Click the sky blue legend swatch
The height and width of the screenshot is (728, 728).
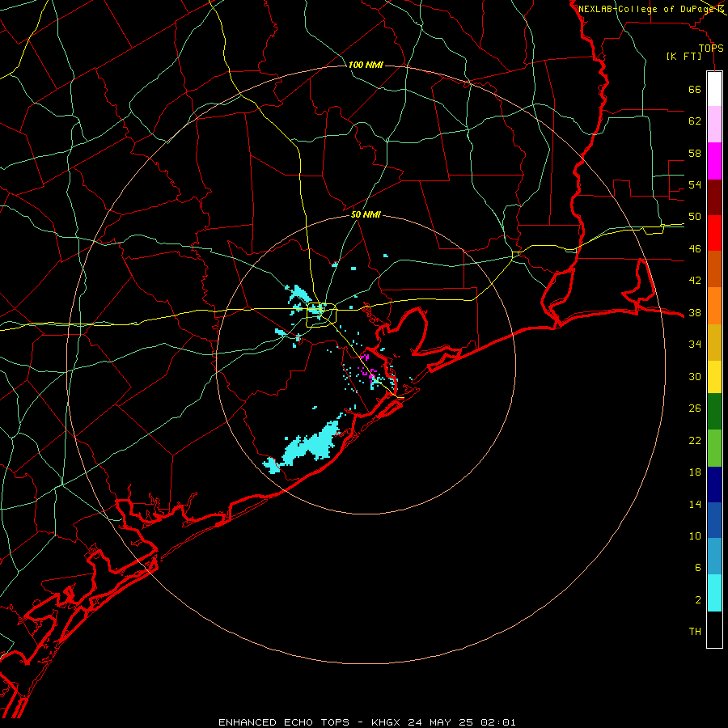pos(714,557)
